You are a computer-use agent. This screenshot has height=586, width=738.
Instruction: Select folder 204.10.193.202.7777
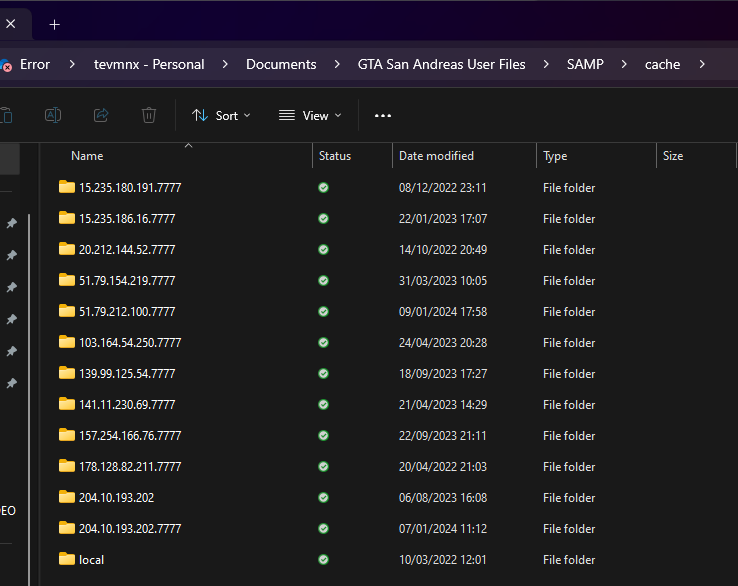130,529
